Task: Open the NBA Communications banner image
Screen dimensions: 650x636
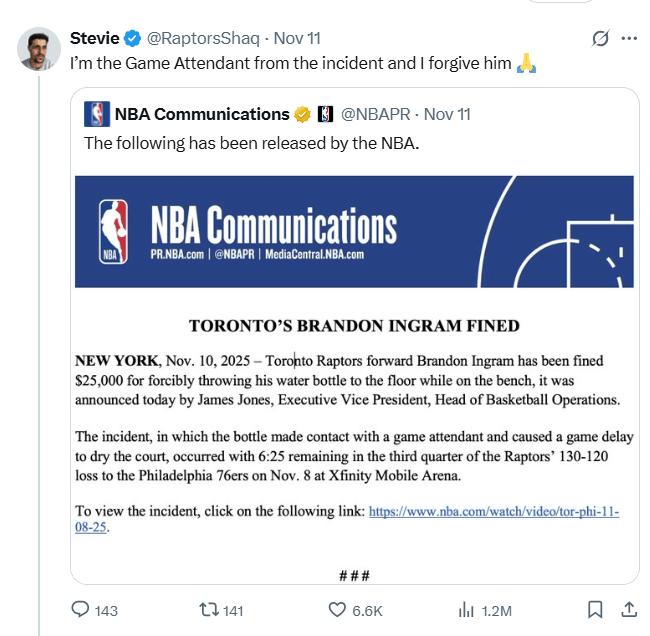Action: 354,232
